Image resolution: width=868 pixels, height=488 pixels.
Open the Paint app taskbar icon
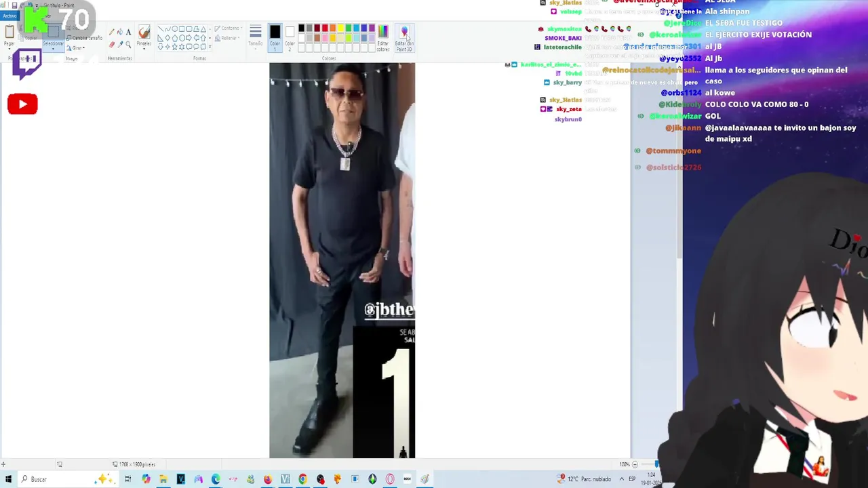click(x=425, y=479)
